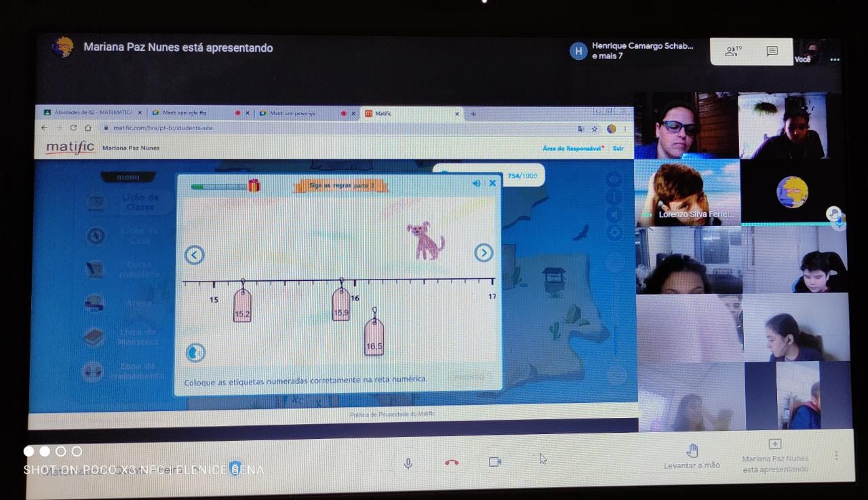Open the Meet bottom-right three-dot options menu

coord(836,455)
